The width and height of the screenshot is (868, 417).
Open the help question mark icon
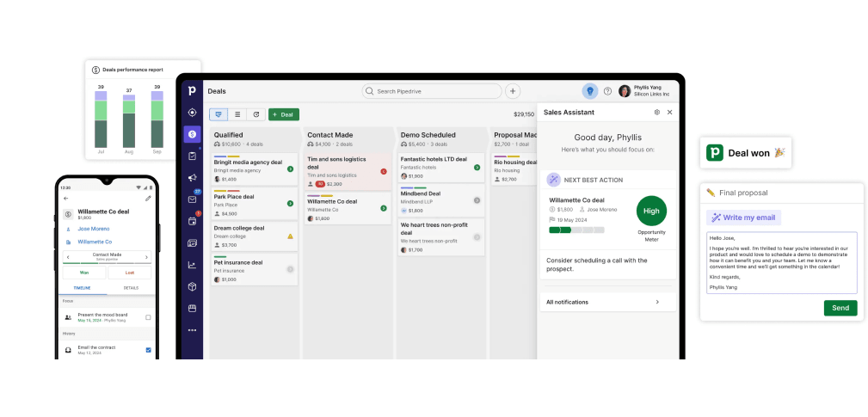click(608, 91)
